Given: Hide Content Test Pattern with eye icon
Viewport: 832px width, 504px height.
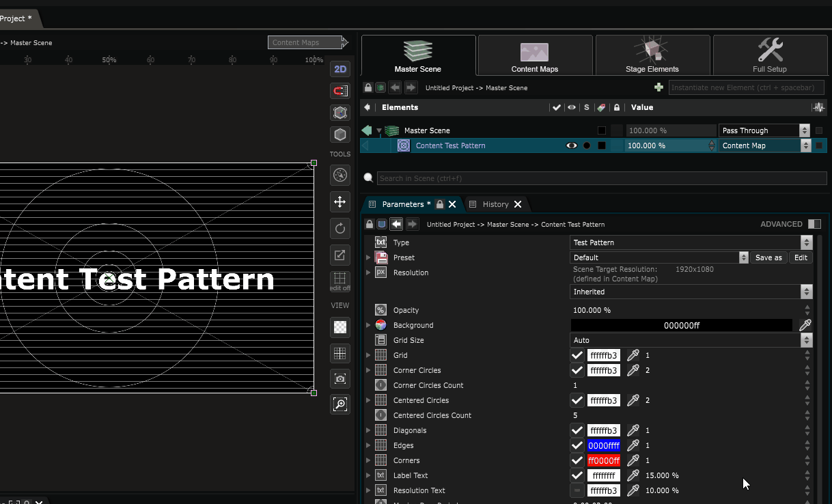Looking at the screenshot, I should click(x=571, y=145).
